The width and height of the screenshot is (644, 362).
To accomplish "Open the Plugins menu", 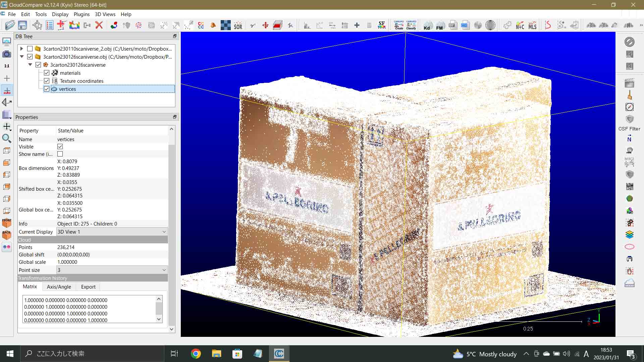I will [81, 14].
